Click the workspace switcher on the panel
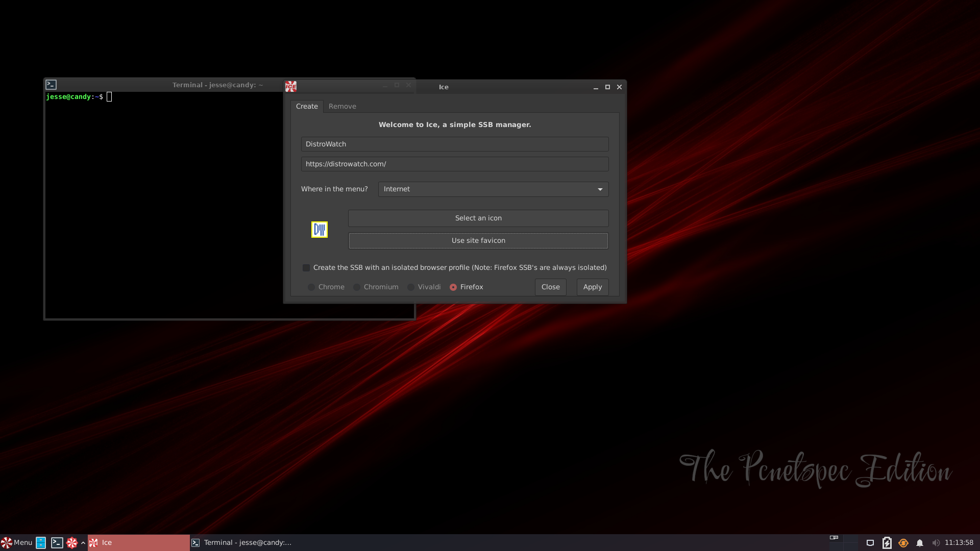The width and height of the screenshot is (980, 551). (x=843, y=542)
